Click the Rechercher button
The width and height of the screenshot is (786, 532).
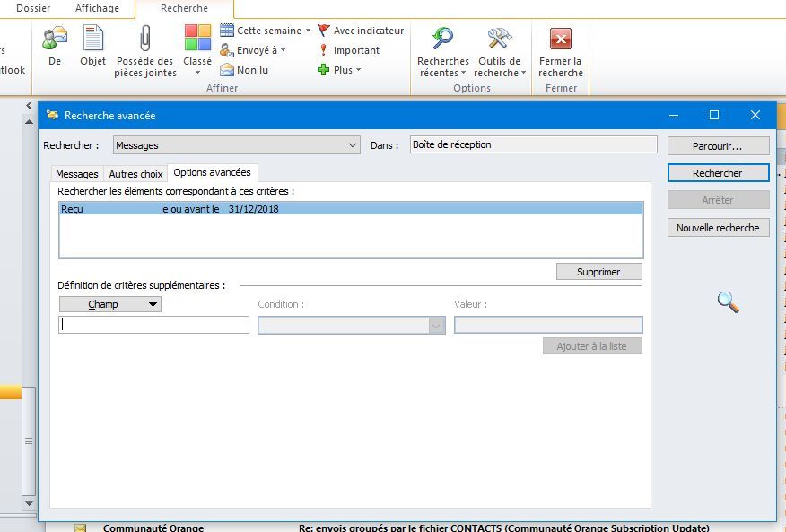717,173
